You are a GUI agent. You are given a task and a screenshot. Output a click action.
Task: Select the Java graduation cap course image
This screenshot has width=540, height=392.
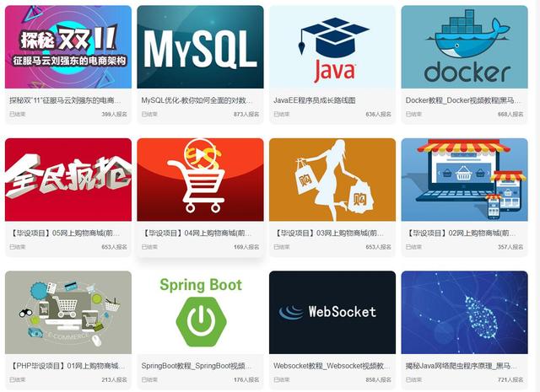click(332, 47)
